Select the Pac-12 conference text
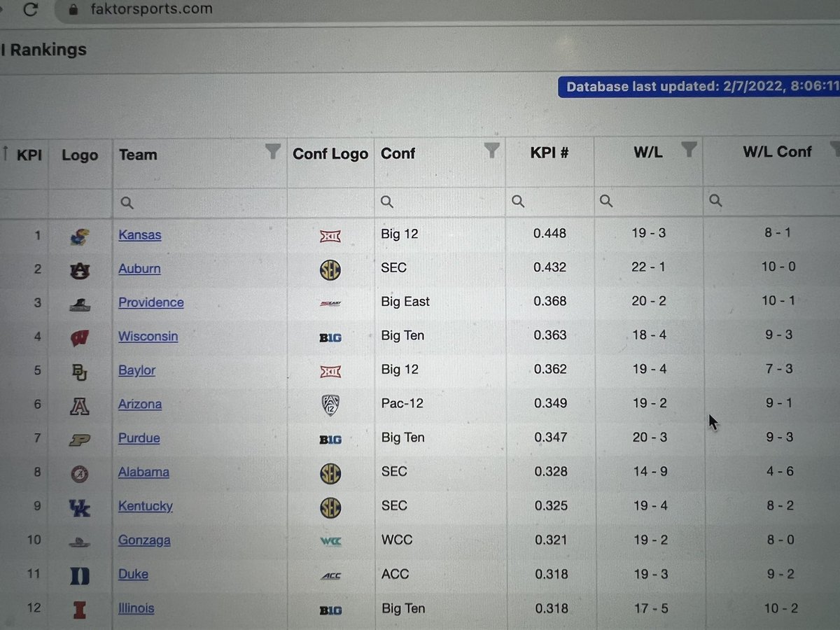 coord(402,404)
